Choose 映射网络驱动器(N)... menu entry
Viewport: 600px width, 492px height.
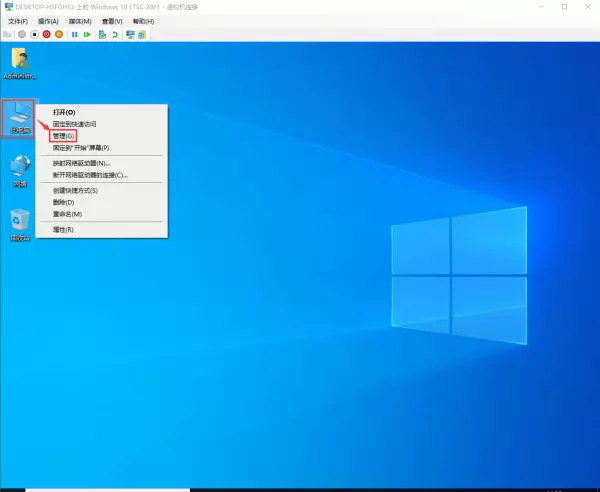pos(102,163)
